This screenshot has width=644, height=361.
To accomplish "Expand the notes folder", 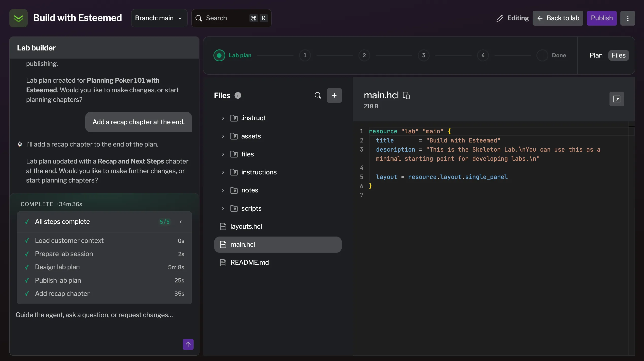I will (x=223, y=190).
